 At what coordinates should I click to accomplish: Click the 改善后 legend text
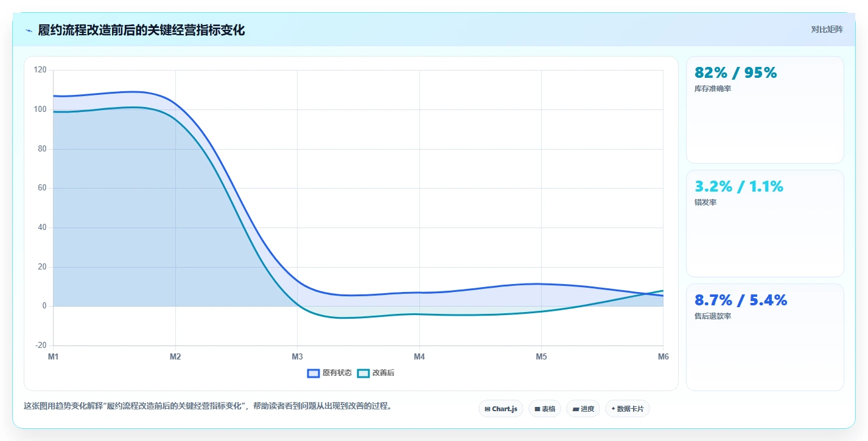[383, 373]
